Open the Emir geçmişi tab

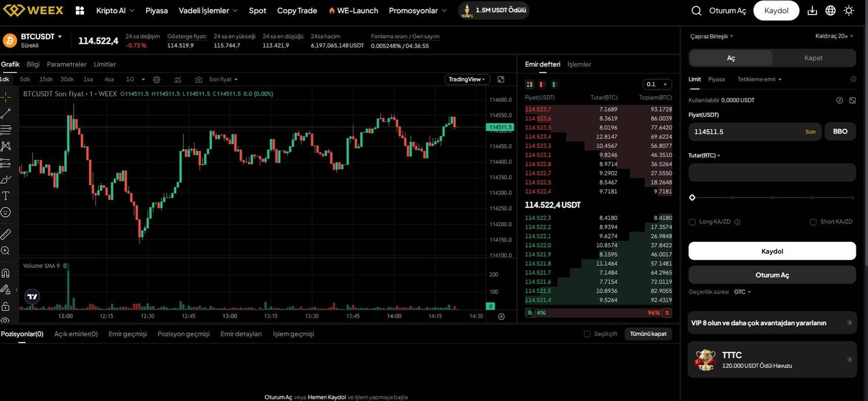click(x=128, y=334)
